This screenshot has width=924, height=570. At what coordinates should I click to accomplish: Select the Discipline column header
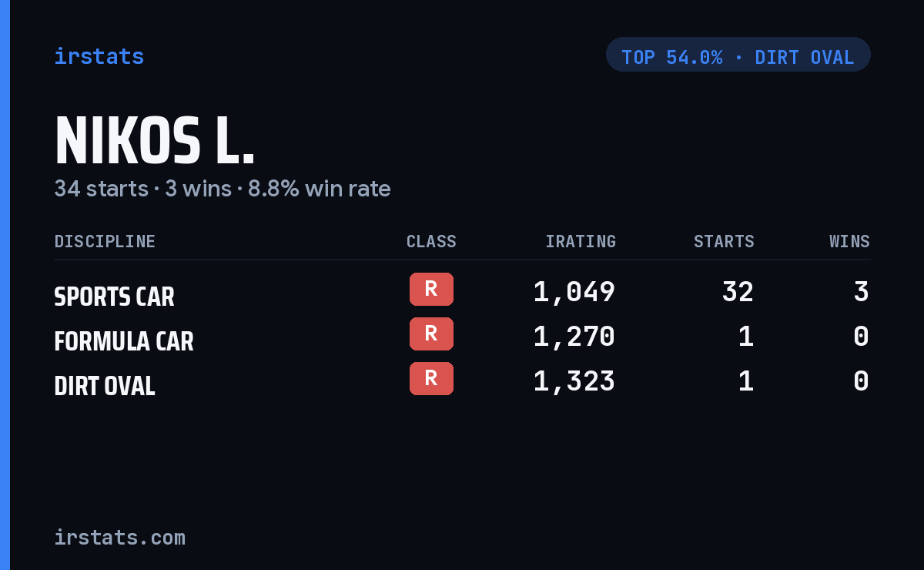click(105, 242)
